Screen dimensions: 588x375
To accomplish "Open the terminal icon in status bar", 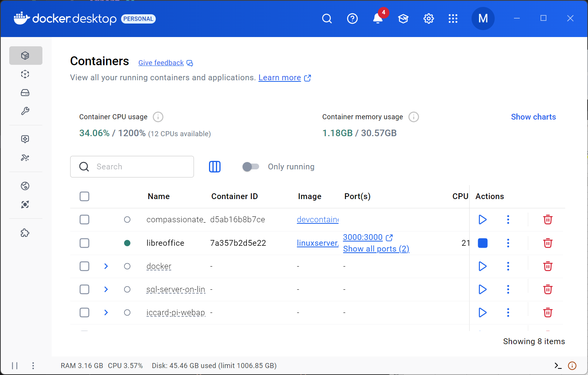I will pos(558,365).
